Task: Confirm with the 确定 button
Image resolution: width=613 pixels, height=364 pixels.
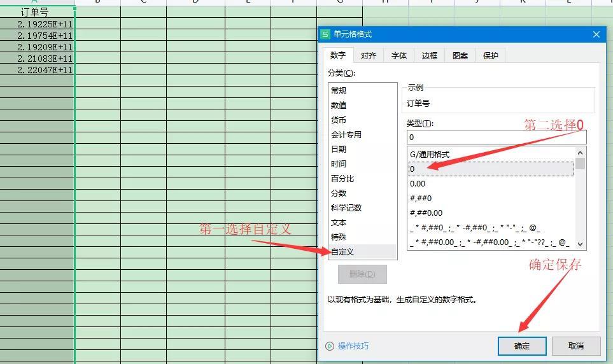Action: [522, 346]
